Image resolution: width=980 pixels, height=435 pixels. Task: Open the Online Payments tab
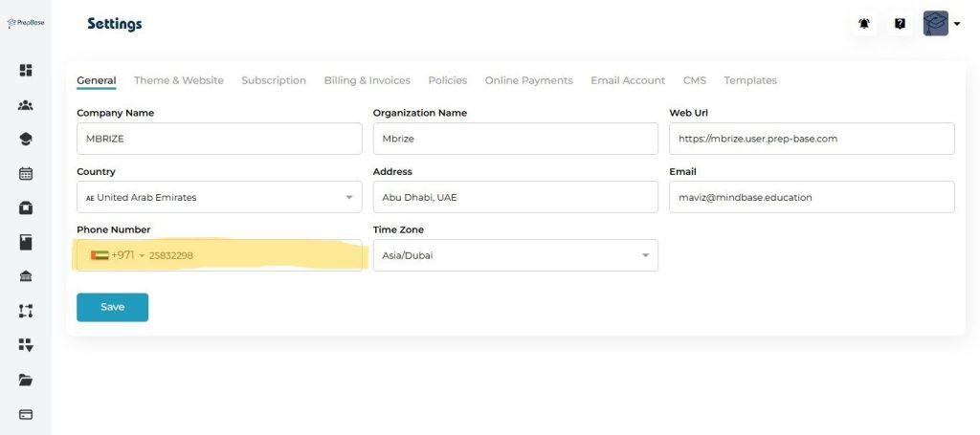point(528,80)
